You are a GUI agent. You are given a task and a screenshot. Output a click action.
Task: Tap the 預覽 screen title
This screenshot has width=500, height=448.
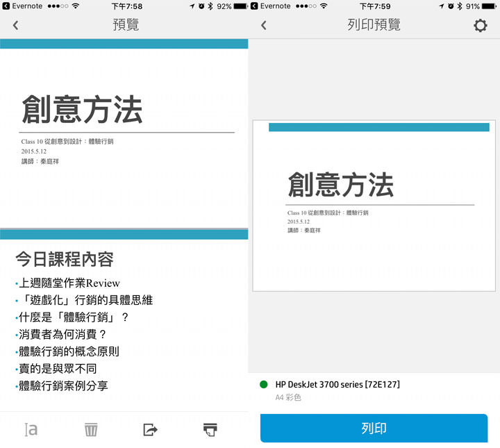click(x=126, y=26)
